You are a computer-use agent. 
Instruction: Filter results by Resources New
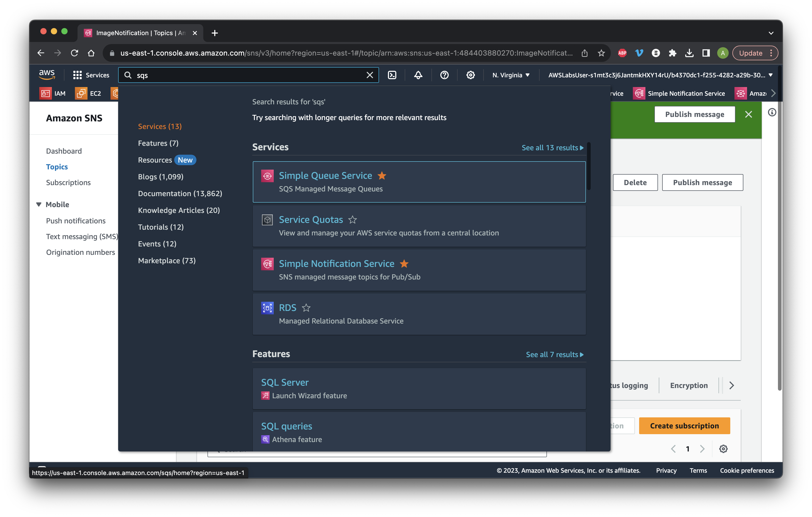[167, 160]
